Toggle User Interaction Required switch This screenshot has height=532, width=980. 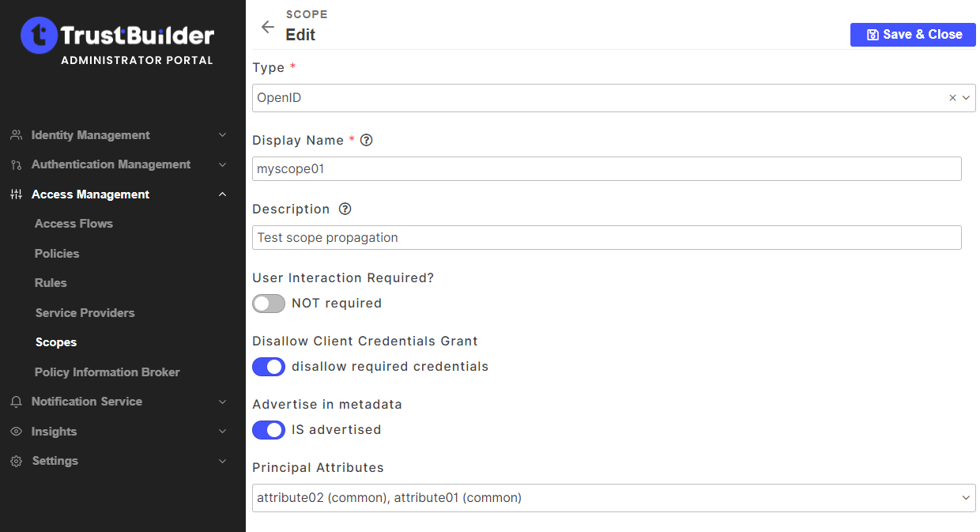coord(269,304)
